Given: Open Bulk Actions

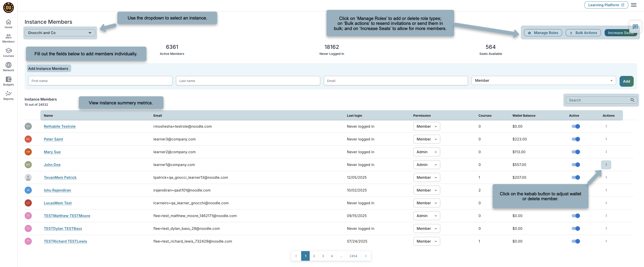Looking at the screenshot, I should point(583,33).
